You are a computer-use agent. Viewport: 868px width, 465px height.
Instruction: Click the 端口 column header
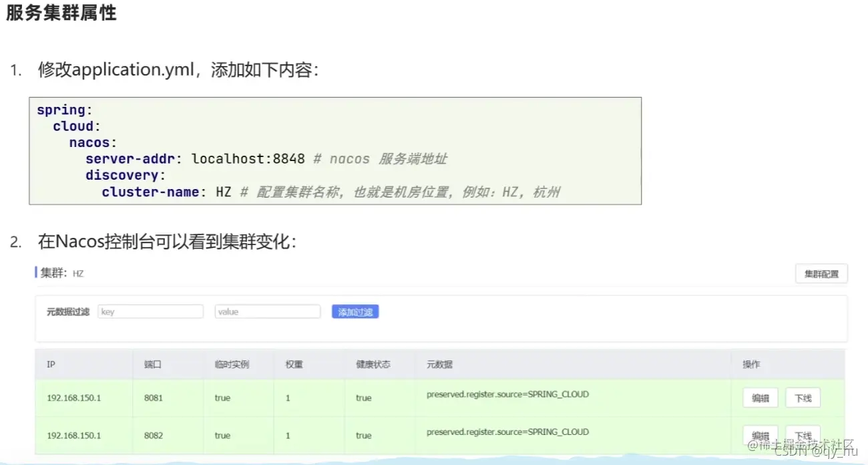152,364
